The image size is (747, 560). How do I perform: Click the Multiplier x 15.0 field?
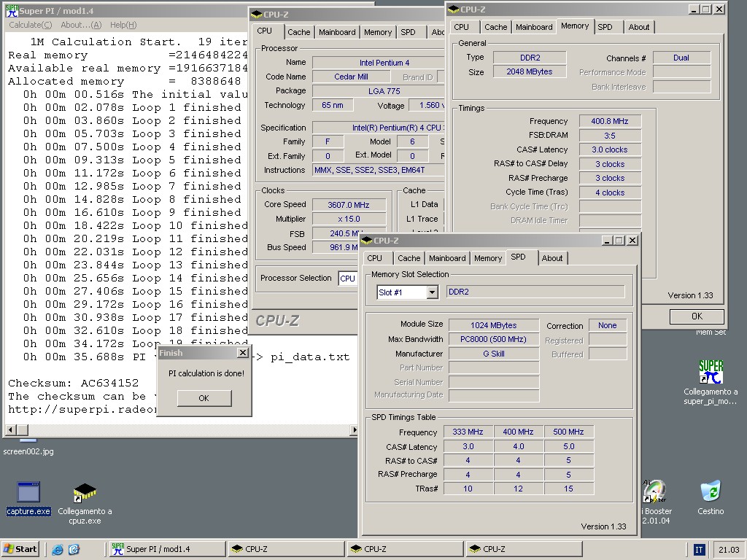[349, 219]
